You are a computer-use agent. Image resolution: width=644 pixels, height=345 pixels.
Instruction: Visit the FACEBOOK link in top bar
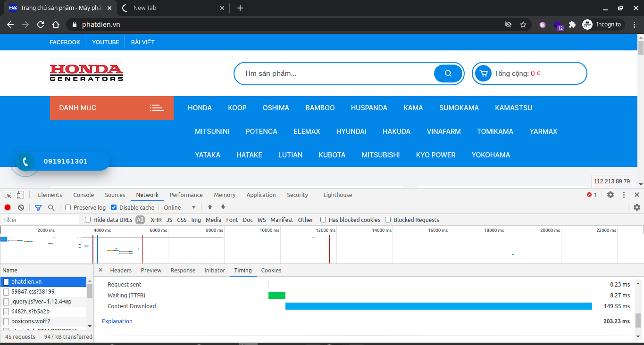[x=65, y=42]
